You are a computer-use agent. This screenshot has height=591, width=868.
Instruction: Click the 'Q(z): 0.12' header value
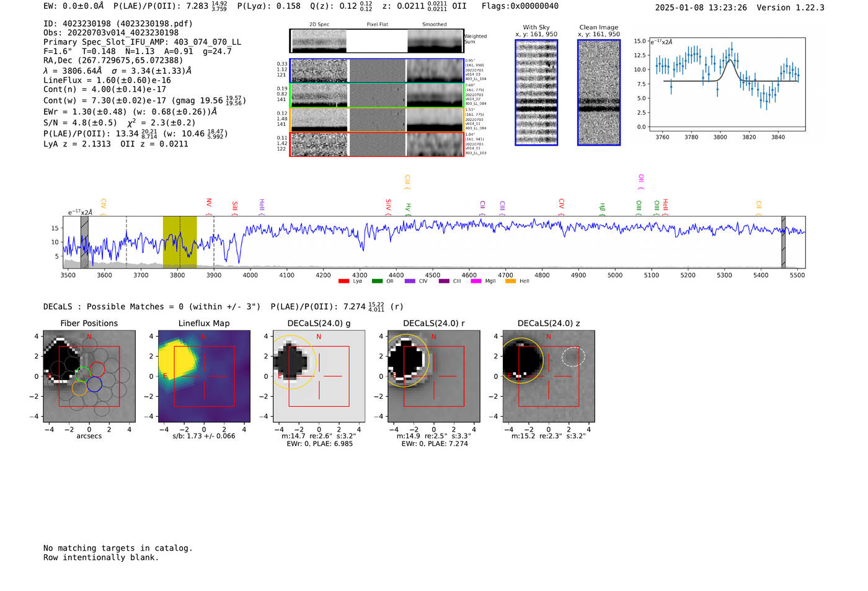[x=334, y=6]
